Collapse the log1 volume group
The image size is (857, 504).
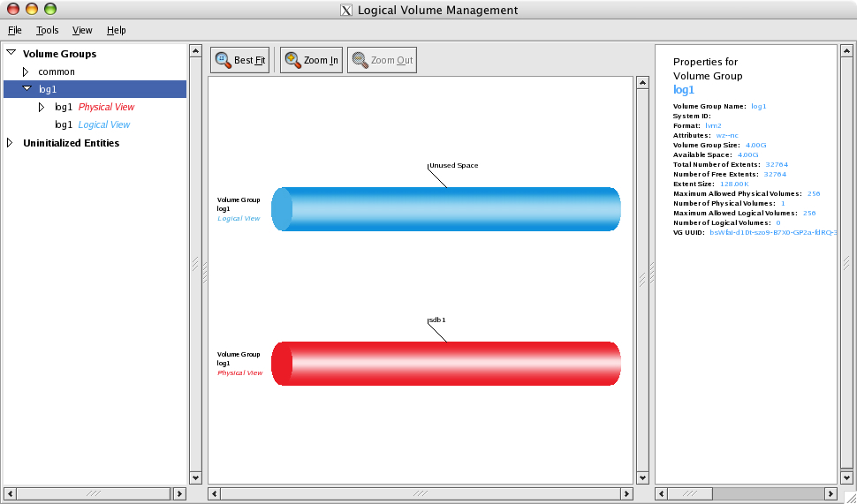(27, 89)
